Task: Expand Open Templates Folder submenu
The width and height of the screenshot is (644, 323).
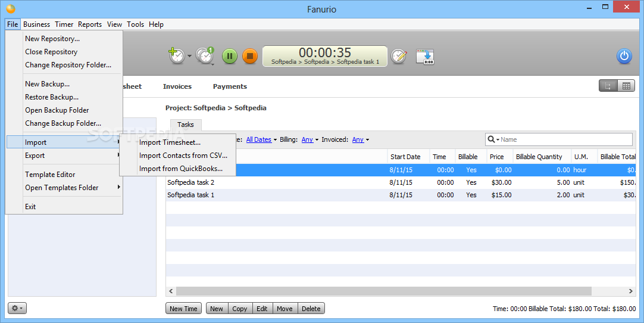Action: coord(64,188)
